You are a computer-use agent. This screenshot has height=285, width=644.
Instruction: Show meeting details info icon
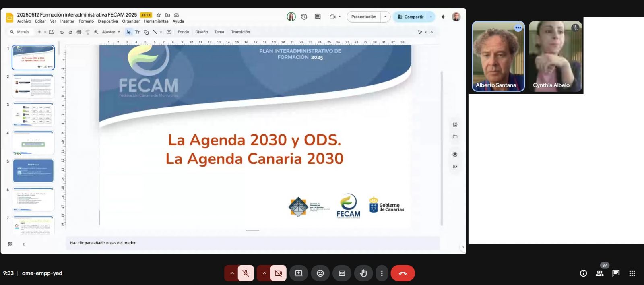click(583, 273)
